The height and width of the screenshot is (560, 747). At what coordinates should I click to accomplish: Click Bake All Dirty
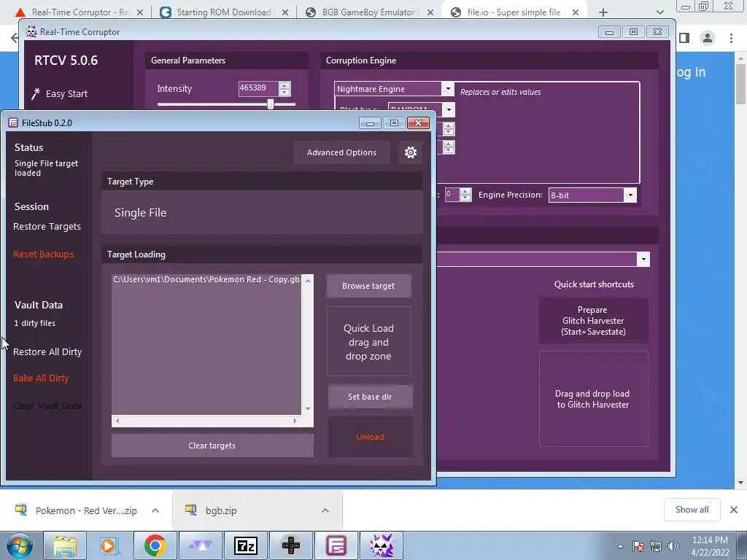41,378
